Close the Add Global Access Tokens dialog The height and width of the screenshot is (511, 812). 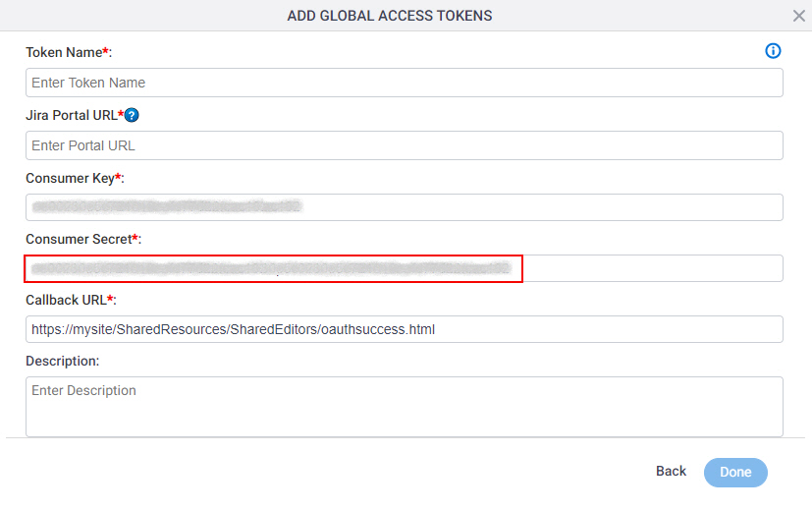[798, 16]
